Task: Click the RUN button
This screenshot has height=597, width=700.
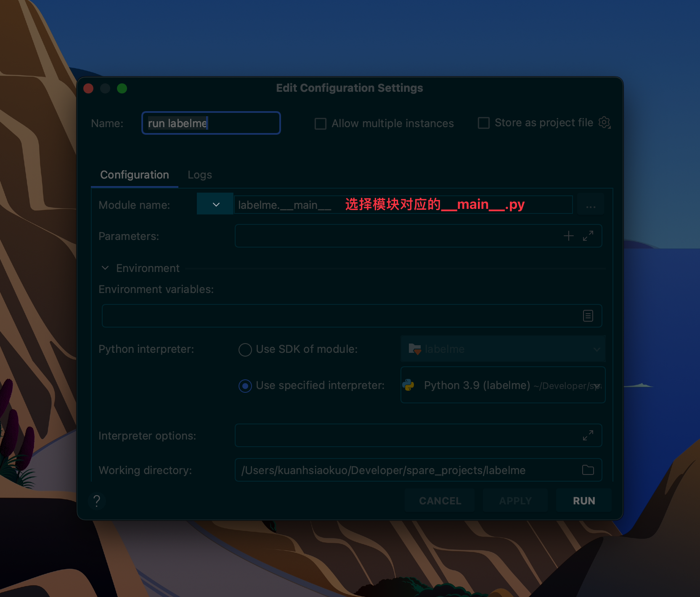Action: point(584,501)
